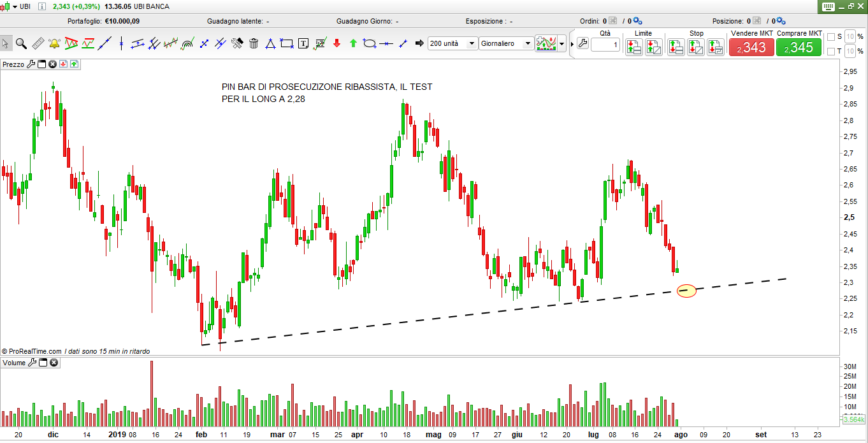Open the UBI ticker selector dropdown

click(x=14, y=6)
